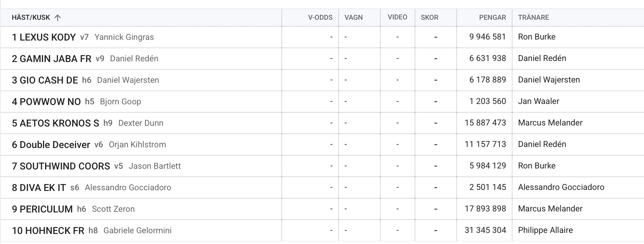The width and height of the screenshot is (644, 244).
Task: Open horse 10 HOHNECK FR
Action: (48, 230)
